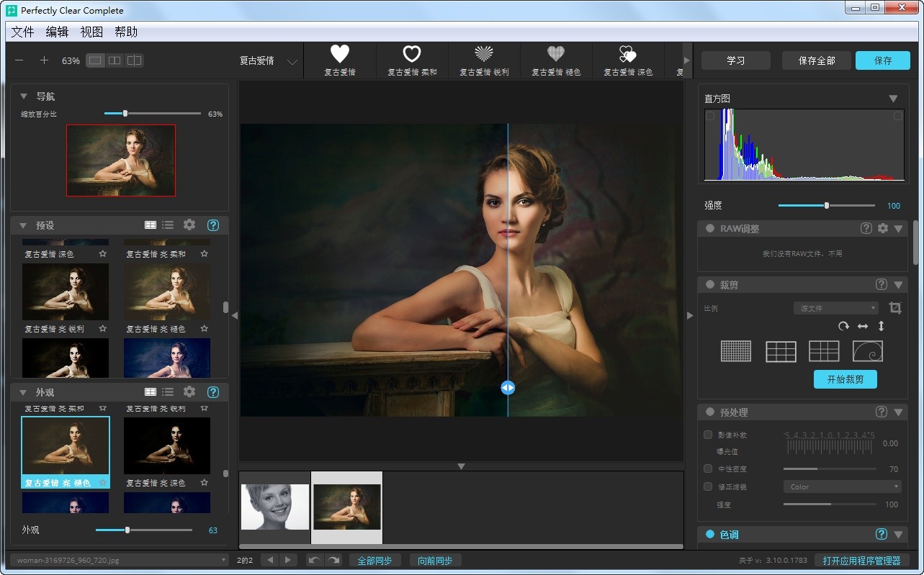
Task: Collapse the 导航 panel
Action: (24, 96)
